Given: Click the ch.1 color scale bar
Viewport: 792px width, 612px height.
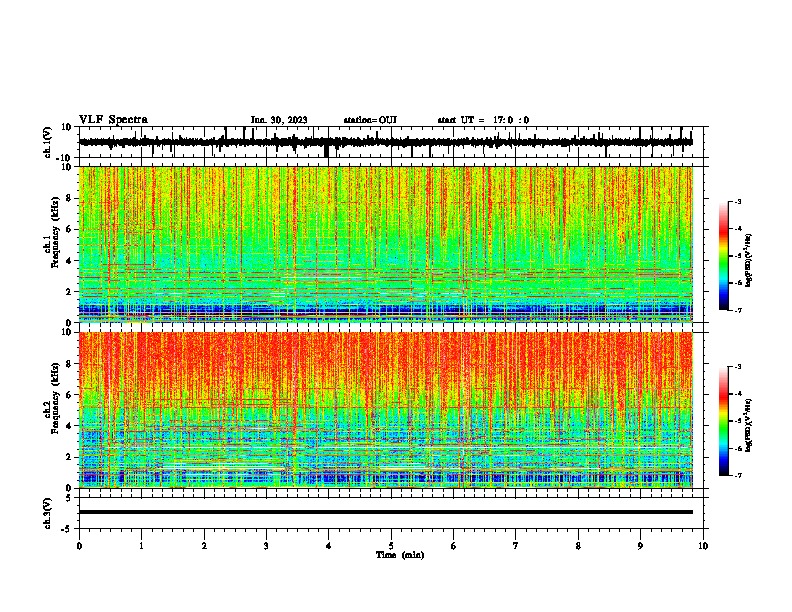Looking at the screenshot, I should 724,256.
